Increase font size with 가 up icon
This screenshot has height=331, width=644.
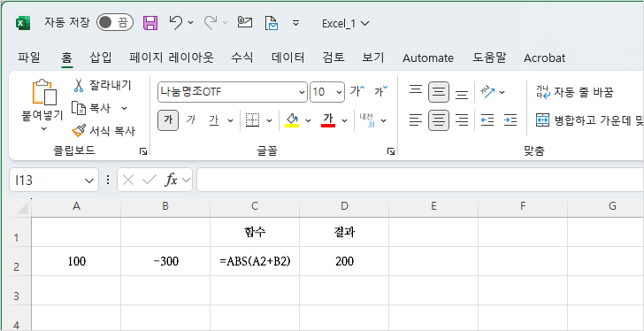[x=357, y=91]
